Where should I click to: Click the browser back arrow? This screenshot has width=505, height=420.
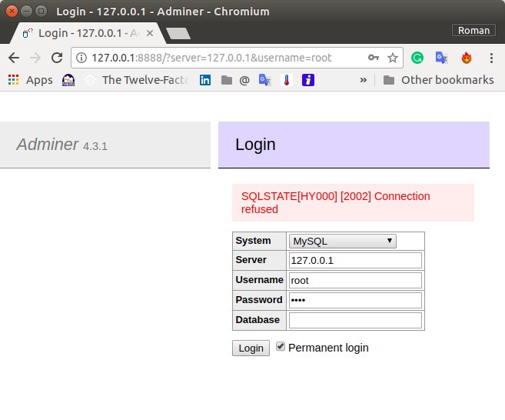tap(14, 58)
